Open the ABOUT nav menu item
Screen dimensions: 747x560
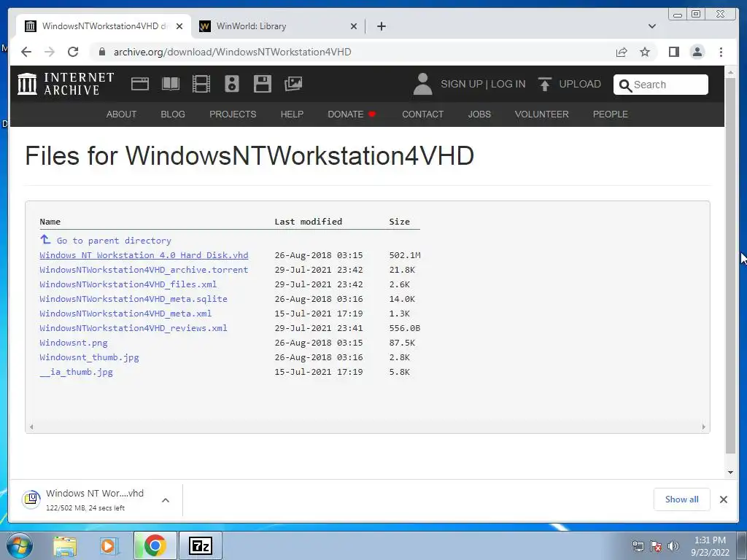click(x=121, y=114)
